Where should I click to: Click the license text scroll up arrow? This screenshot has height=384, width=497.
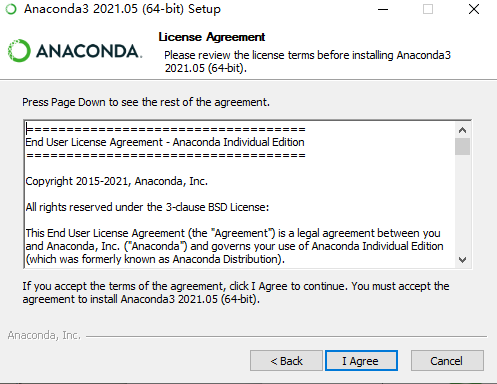(462, 130)
